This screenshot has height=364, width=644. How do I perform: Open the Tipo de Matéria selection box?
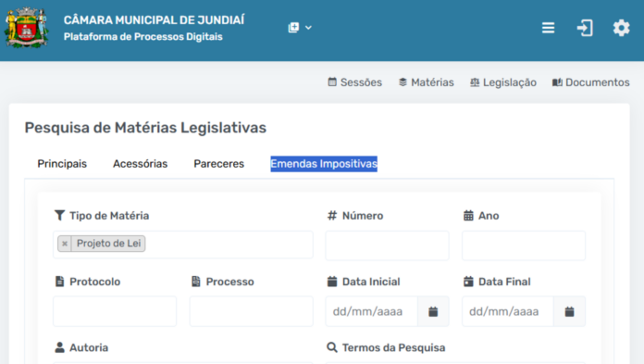pos(183,245)
